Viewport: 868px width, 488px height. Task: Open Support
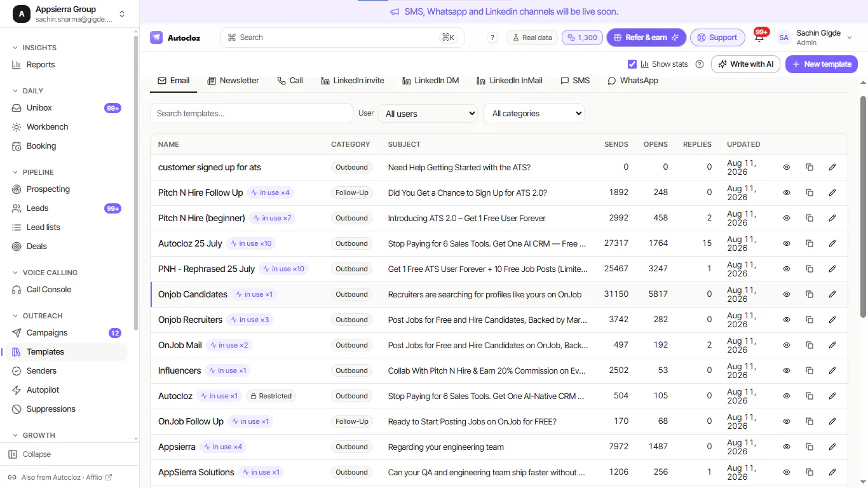(x=717, y=37)
